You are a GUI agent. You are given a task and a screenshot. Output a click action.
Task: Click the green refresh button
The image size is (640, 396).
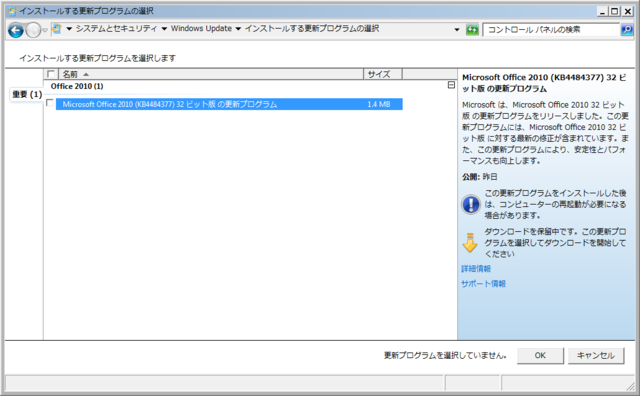point(472,30)
